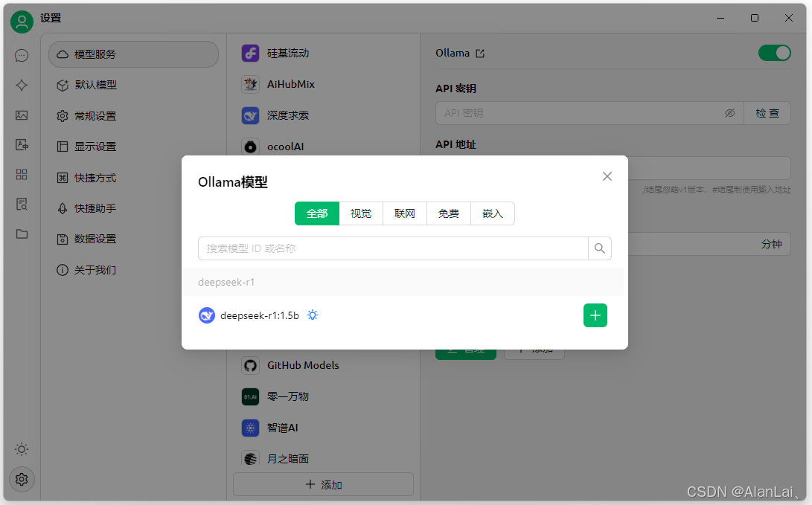Click the magnifier icon in the model search bar
Screen dimensions: 812x505
pyautogui.click(x=599, y=248)
